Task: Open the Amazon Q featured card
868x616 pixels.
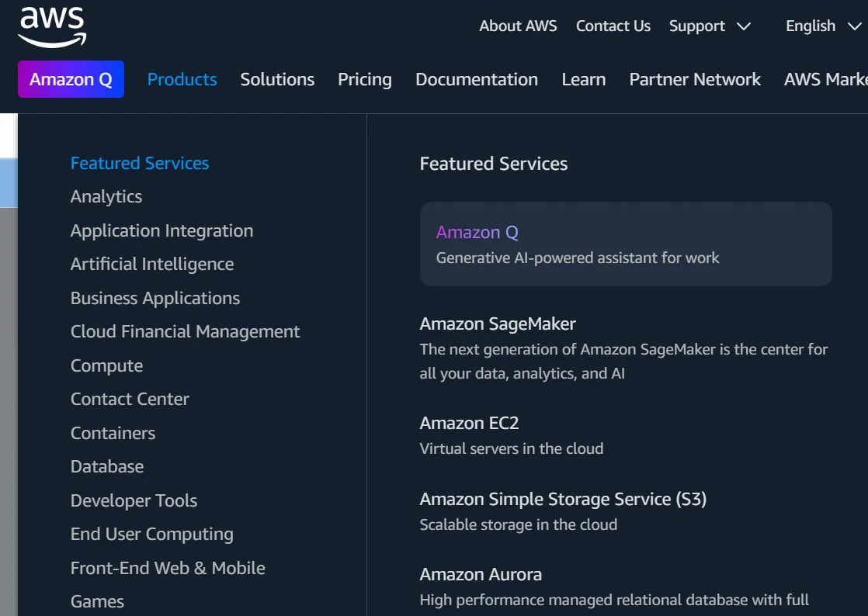Action: 626,244
